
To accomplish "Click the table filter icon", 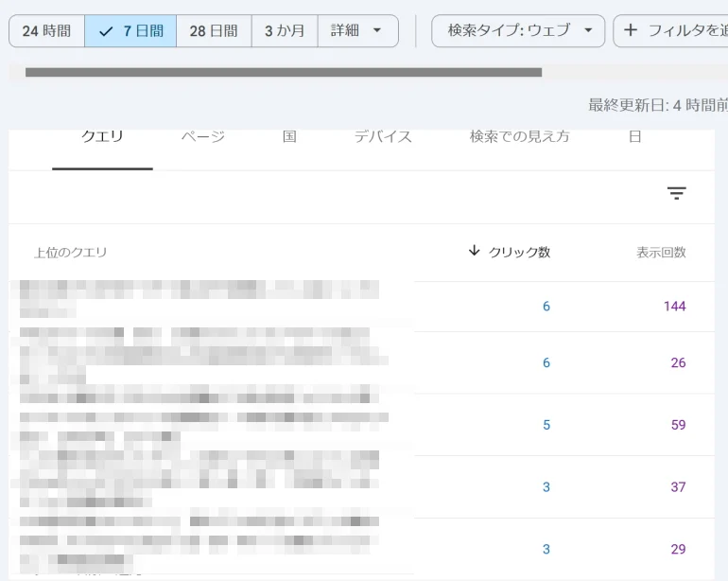I will coord(676,193).
